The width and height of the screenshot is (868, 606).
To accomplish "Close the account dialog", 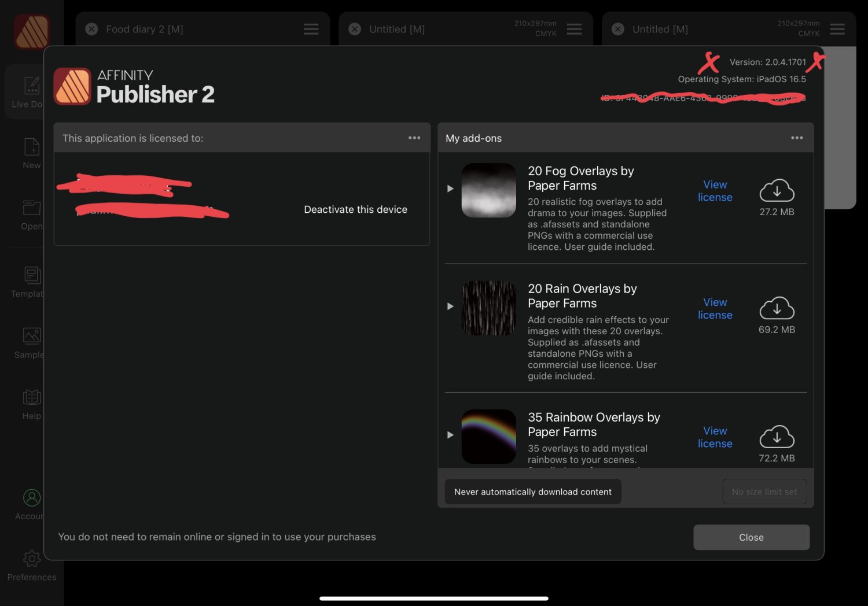I will coord(751,537).
